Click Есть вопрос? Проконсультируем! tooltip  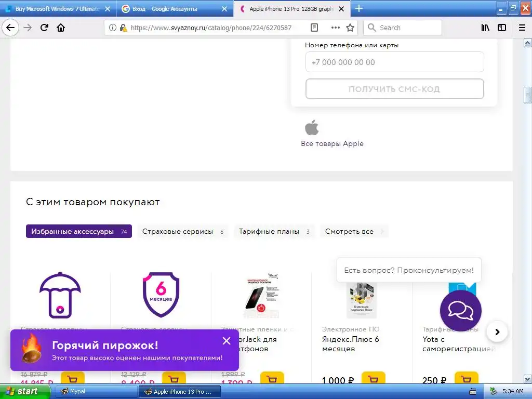pos(409,270)
